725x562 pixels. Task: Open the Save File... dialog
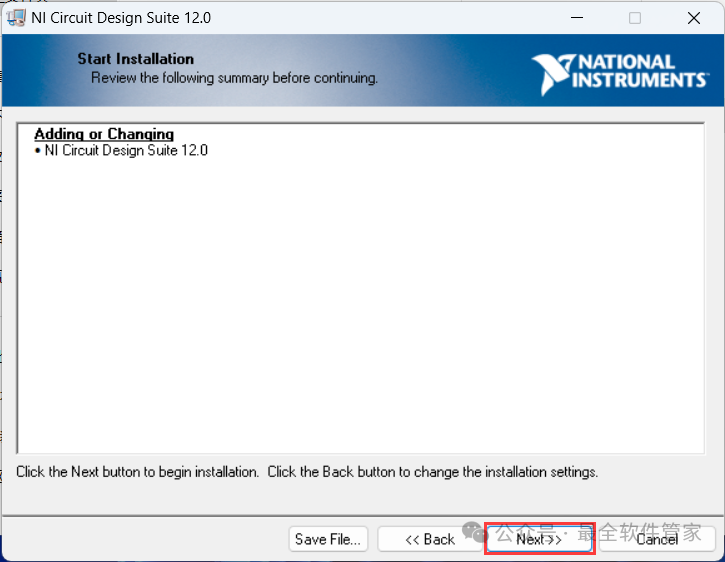pos(329,539)
